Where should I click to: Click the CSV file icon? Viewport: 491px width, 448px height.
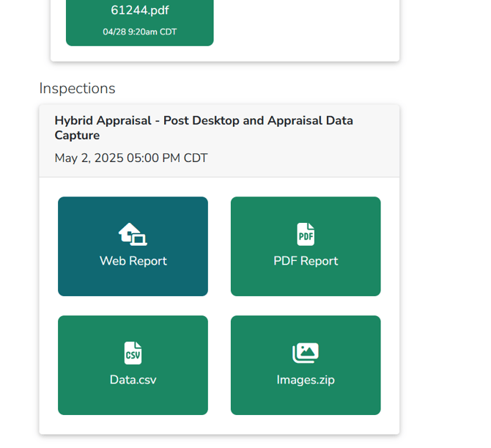pyautogui.click(x=133, y=353)
